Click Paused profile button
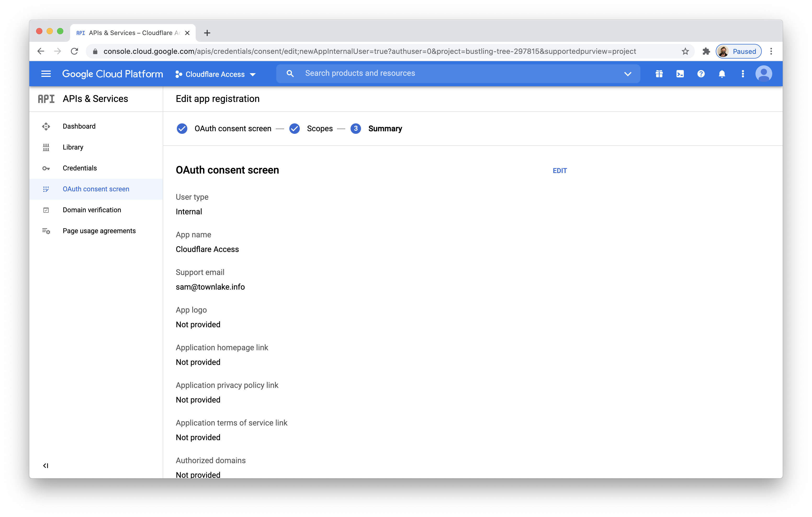Screen dimensions: 812x517 738,51
